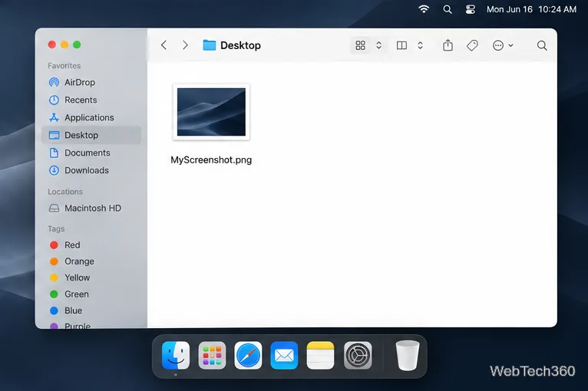
Task: Go back using the left chevron
Action: 164,45
